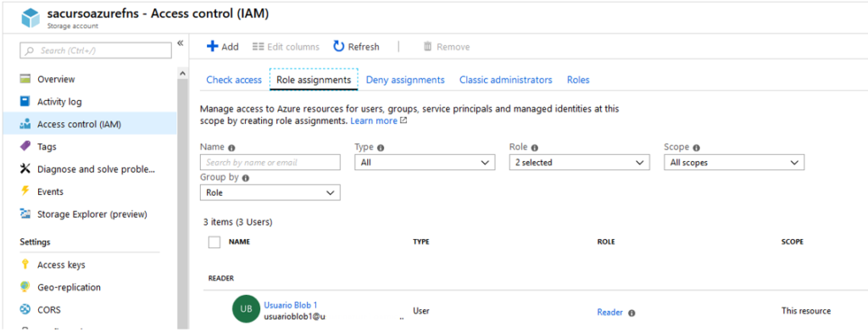Switch to the Check access tab
868x333 pixels.
pos(234,80)
